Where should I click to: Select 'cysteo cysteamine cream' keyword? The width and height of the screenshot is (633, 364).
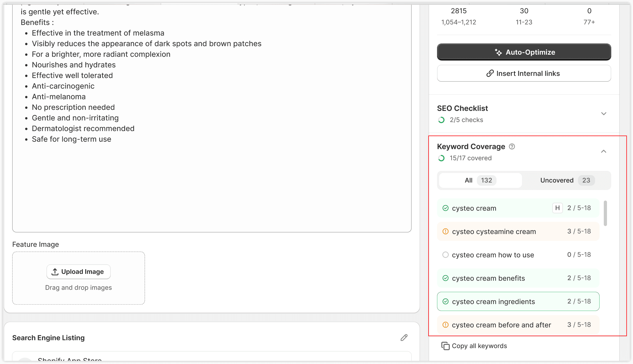point(518,231)
